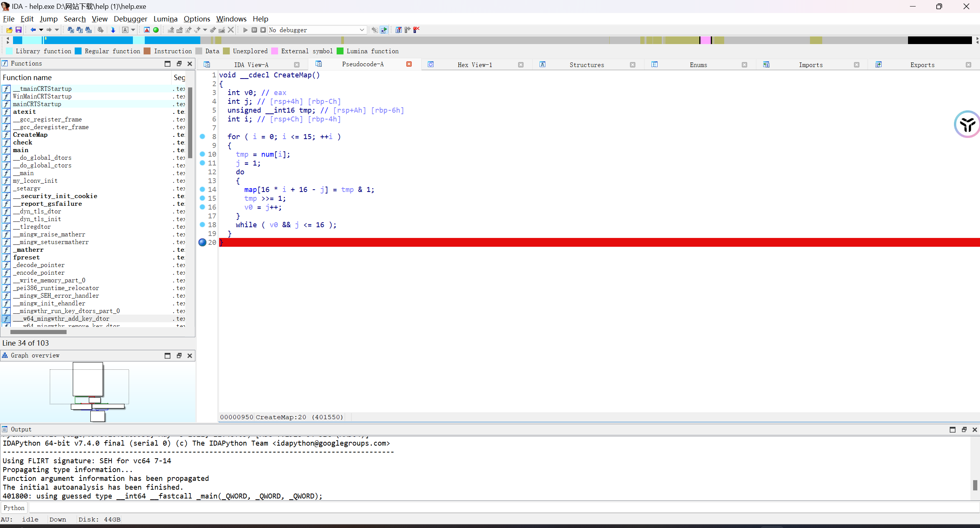Viewport: 980px width, 528px height.
Task: Click the jump back blue arrow
Action: [33, 30]
